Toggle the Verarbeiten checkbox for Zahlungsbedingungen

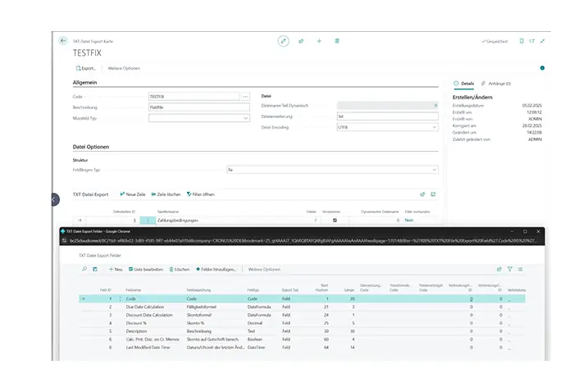click(x=334, y=220)
